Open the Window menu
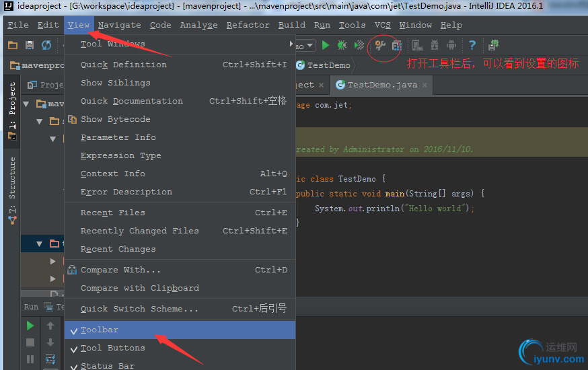 point(416,25)
